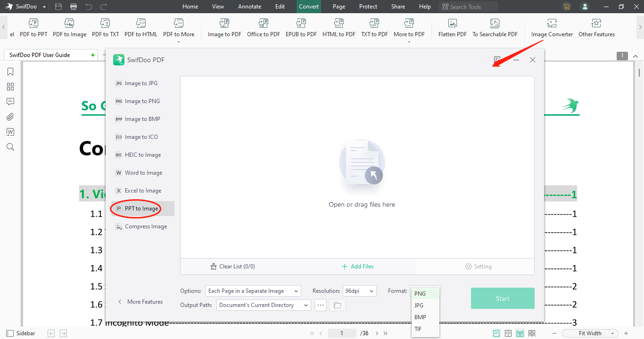Switch to the Annotate tab

coord(249,7)
